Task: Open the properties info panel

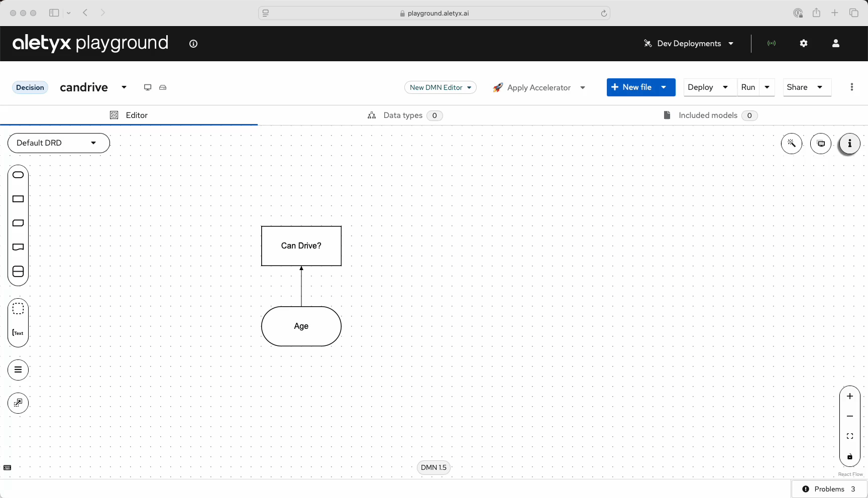Action: [849, 144]
